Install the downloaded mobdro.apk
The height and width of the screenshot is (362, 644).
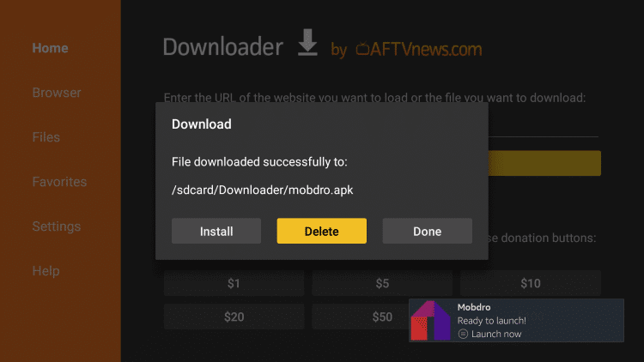(216, 231)
